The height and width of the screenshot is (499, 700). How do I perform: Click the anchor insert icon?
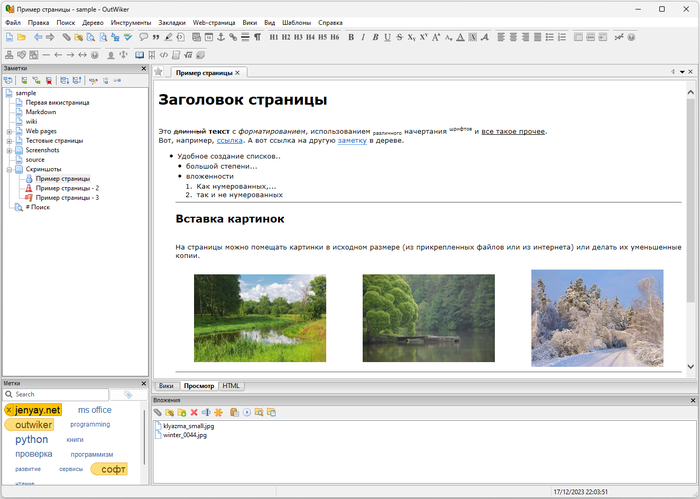(220, 37)
